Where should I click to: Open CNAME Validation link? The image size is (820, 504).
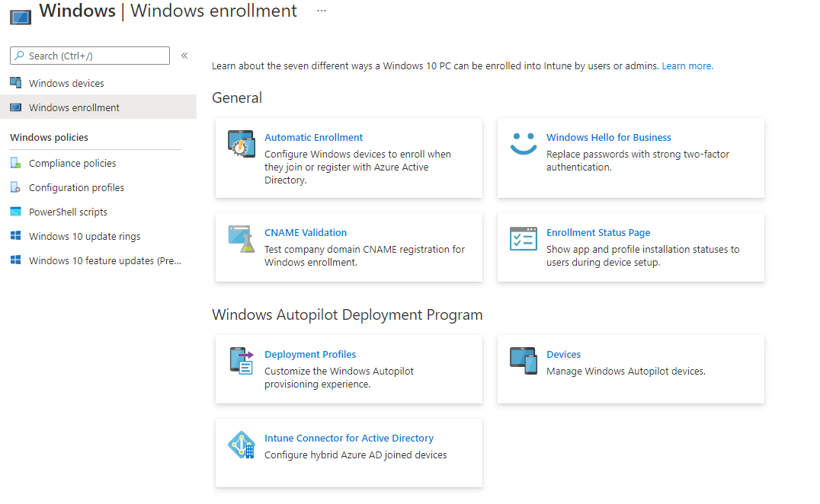[x=306, y=232]
